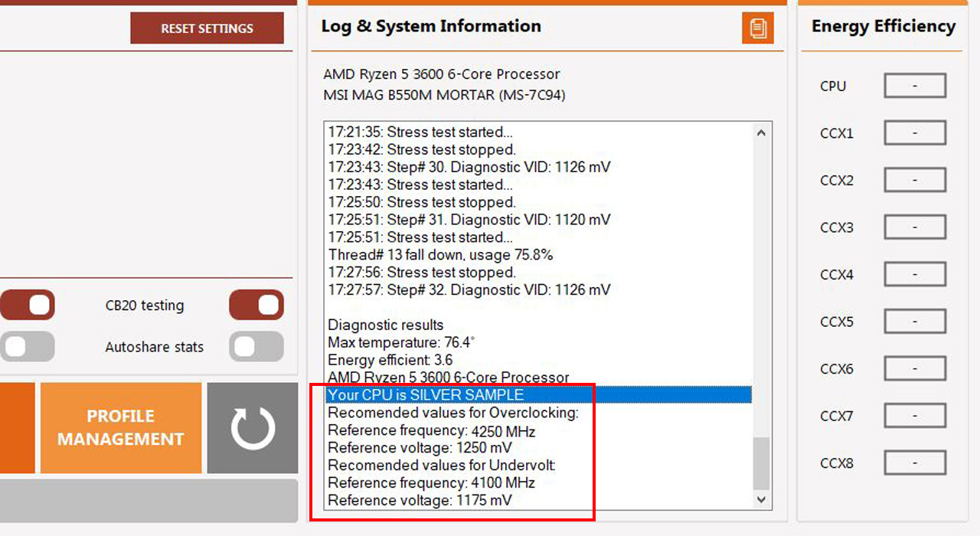Select the CPU energy efficiency value box
This screenshot has width=980, height=536.
point(915,86)
